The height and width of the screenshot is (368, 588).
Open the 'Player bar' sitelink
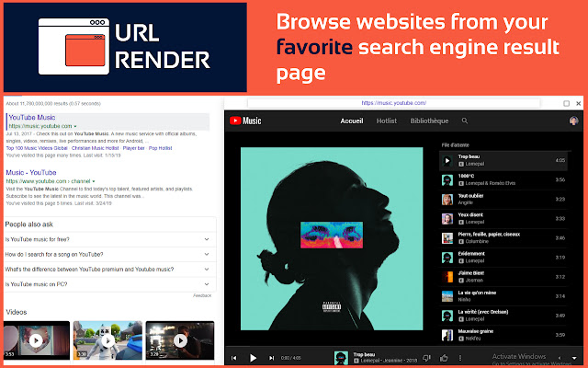134,148
